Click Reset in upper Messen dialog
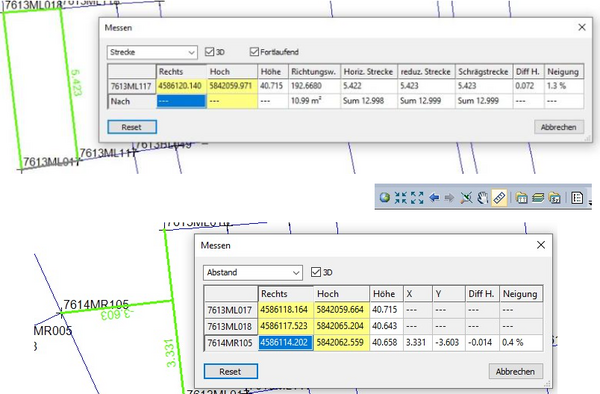The image size is (600, 394). 132,127
